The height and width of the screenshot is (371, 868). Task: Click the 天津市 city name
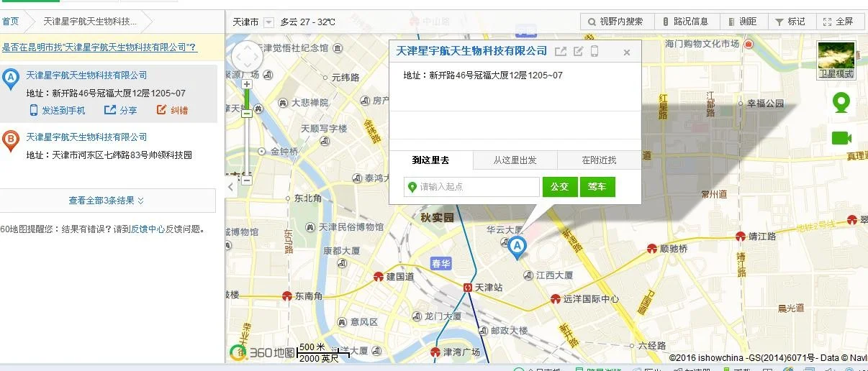tap(246, 22)
